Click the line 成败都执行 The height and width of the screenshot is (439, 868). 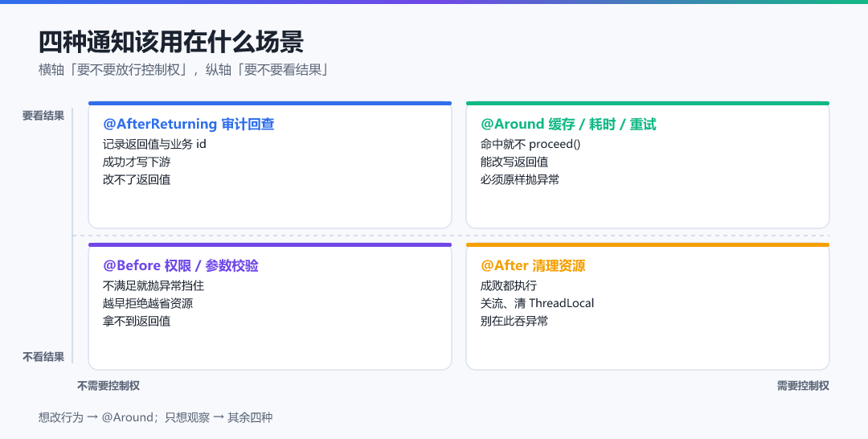[x=509, y=285]
